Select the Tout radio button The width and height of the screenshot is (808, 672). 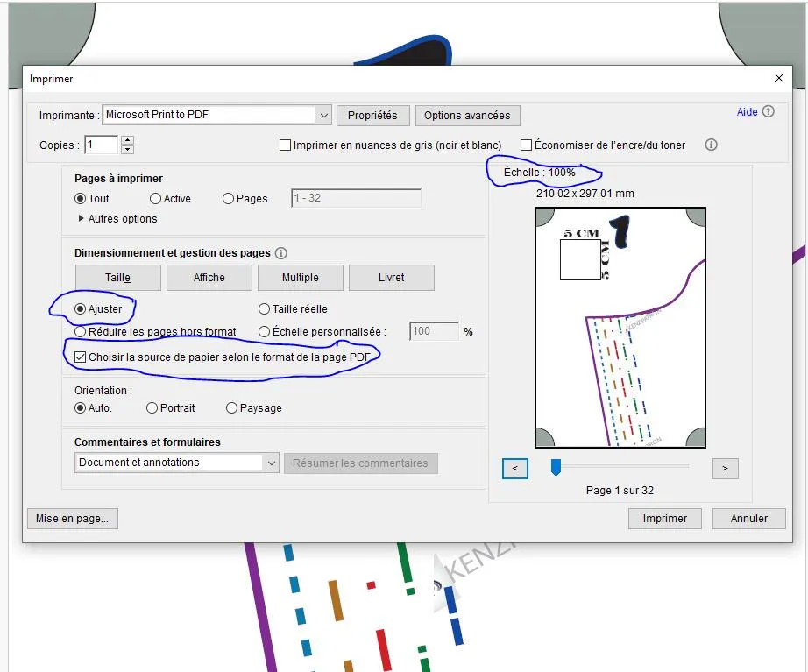(x=80, y=198)
